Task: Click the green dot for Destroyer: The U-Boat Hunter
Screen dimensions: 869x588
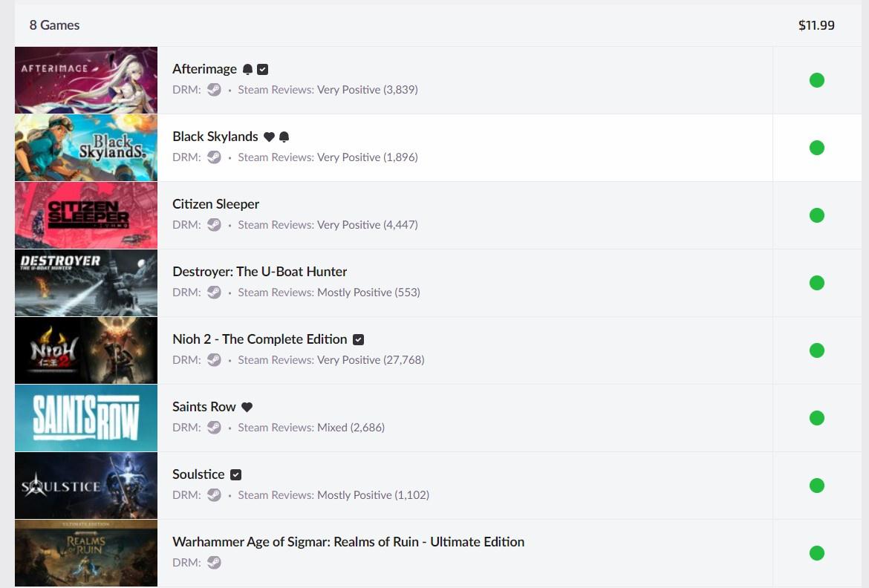Action: coord(817,283)
